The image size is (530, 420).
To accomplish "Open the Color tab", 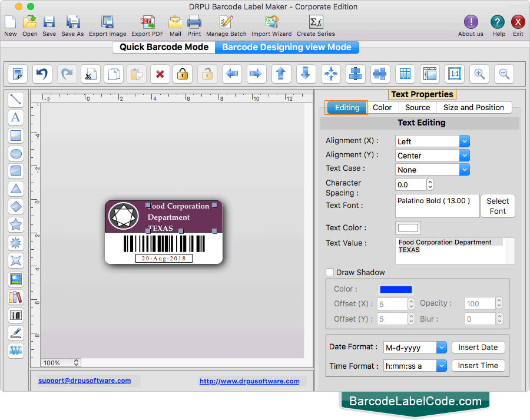I will pos(382,108).
